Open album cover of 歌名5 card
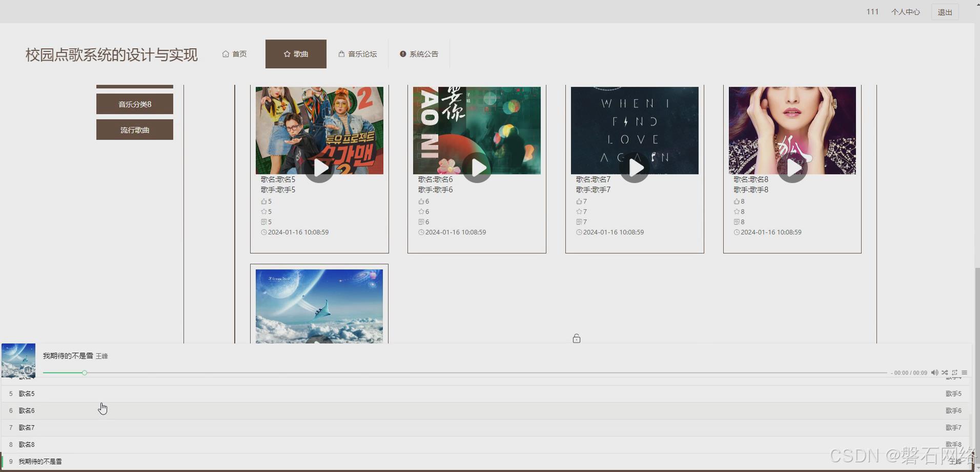Viewport: 980px width, 472px height. (x=319, y=130)
